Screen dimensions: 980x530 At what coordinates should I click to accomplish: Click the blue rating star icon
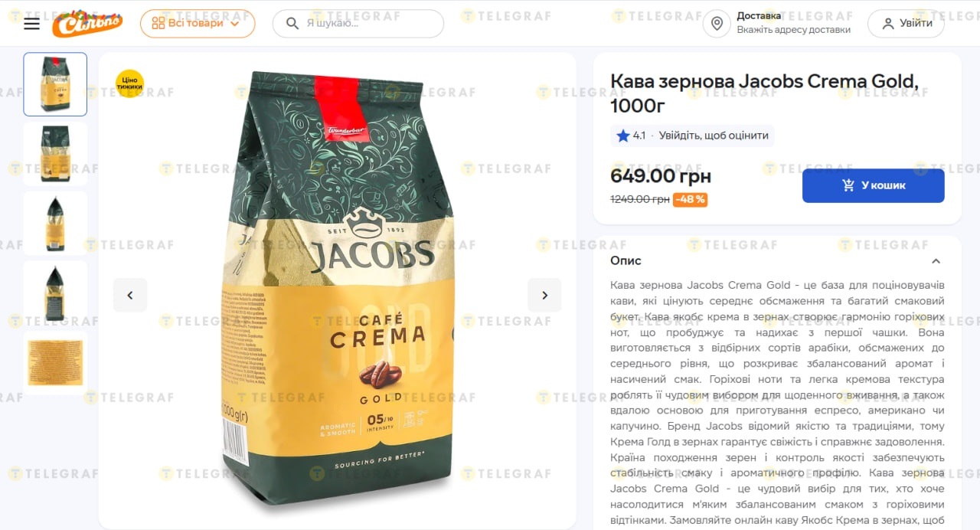623,136
